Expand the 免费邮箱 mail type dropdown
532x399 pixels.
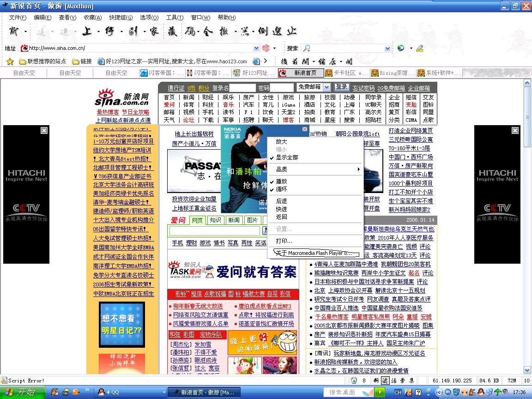point(326,87)
